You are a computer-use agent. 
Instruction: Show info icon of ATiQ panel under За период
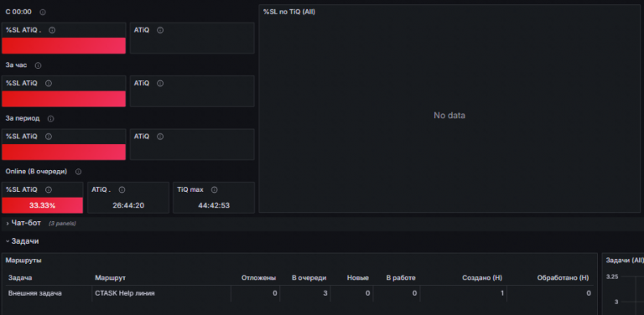coord(160,137)
